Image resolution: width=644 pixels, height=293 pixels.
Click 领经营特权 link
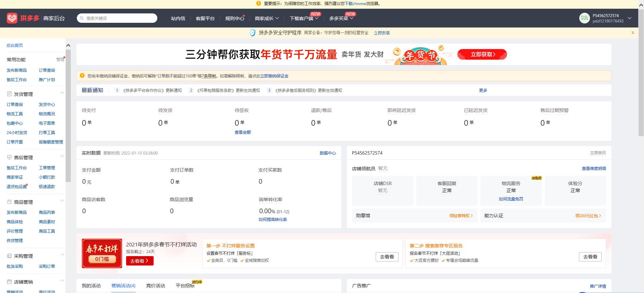click(461, 216)
